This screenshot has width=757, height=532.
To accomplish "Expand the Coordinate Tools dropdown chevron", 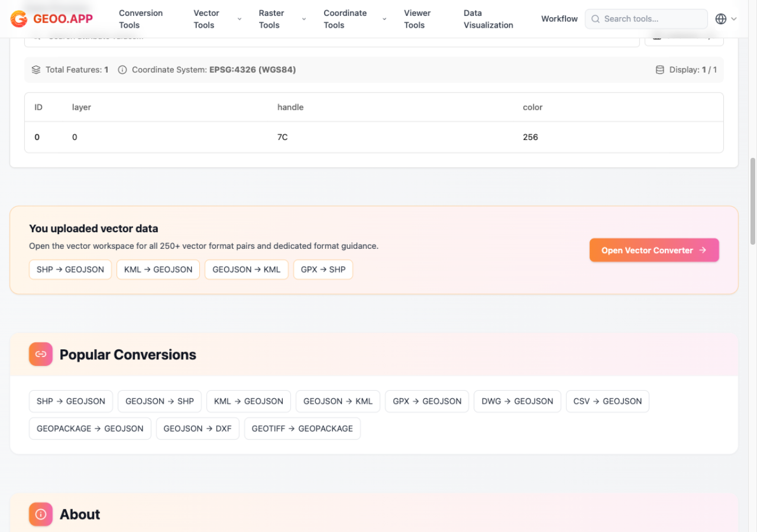I will click(x=384, y=19).
